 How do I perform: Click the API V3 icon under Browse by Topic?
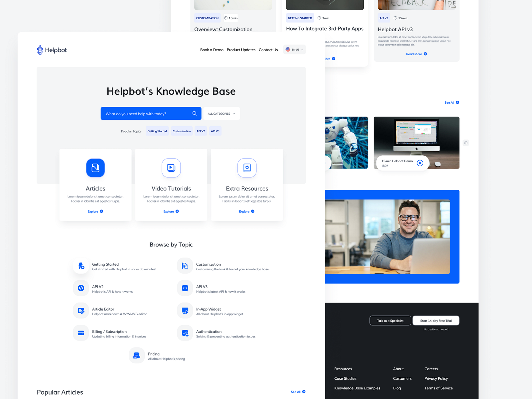tap(185, 288)
